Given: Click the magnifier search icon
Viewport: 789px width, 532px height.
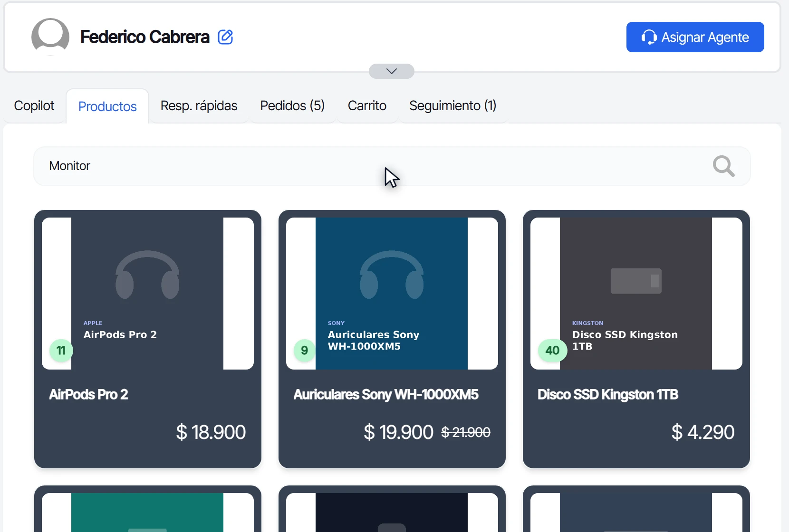Looking at the screenshot, I should coord(723,166).
